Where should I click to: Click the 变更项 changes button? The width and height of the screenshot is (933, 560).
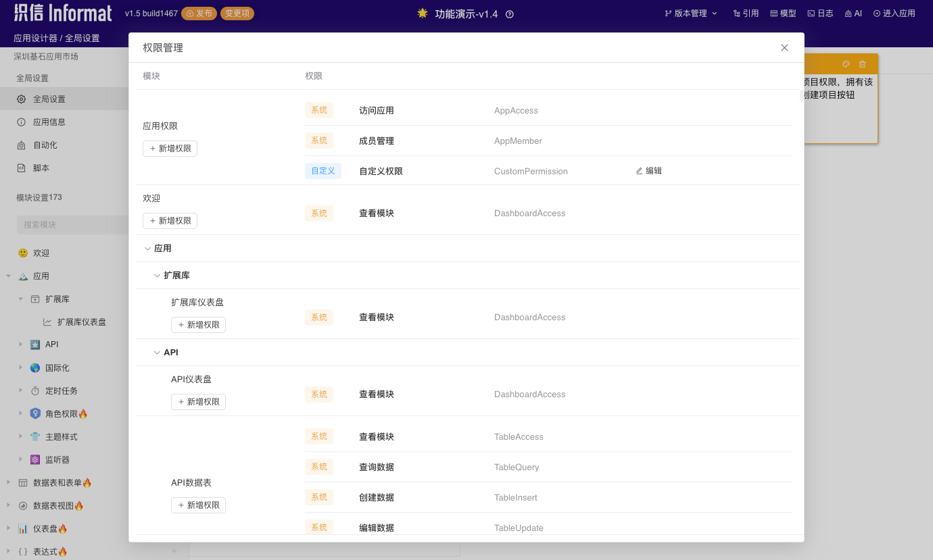pyautogui.click(x=237, y=13)
